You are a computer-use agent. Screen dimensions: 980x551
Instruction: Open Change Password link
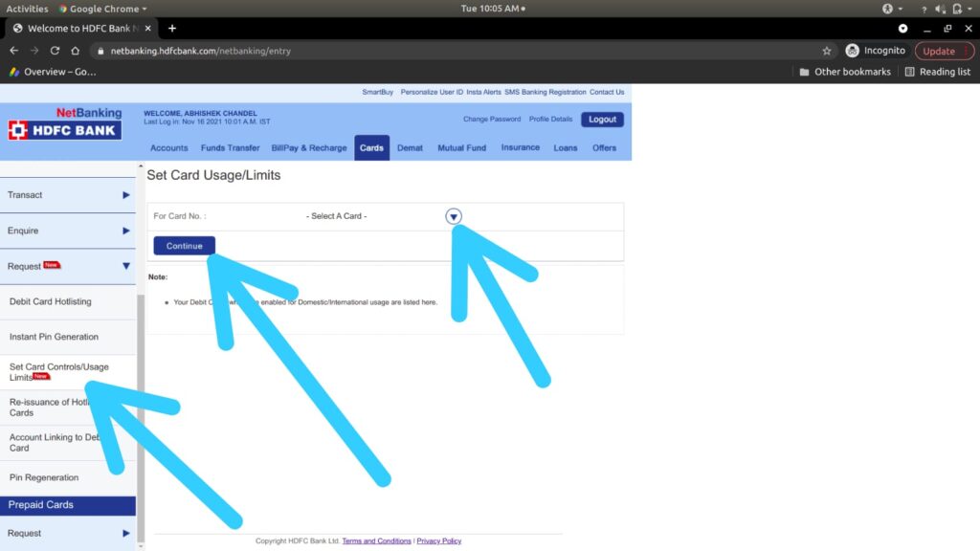pyautogui.click(x=492, y=119)
